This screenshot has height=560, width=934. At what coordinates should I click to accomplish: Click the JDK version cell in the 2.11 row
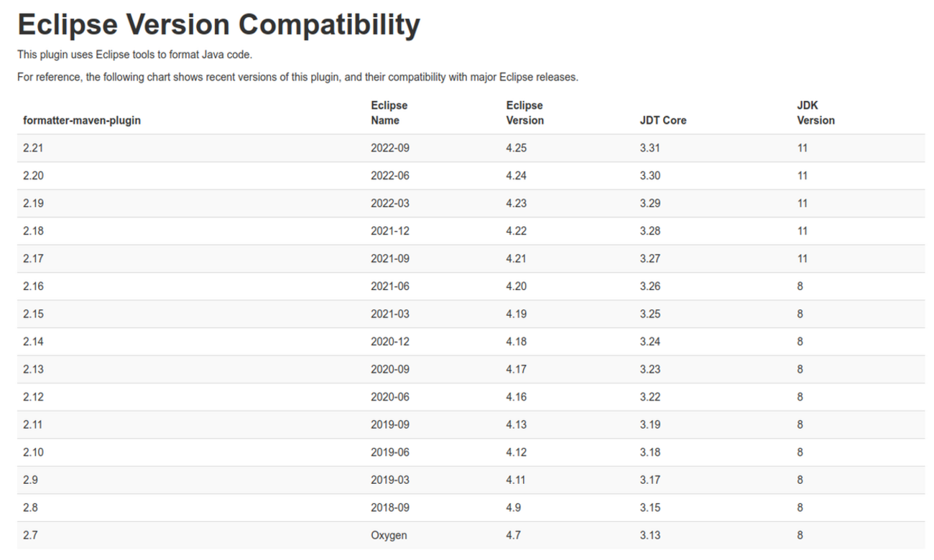[800, 424]
